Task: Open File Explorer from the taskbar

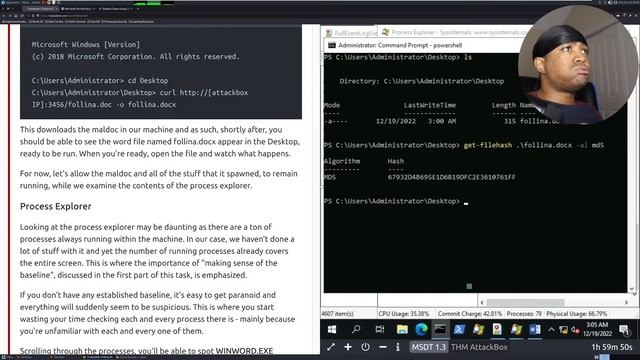Action: click(402, 329)
